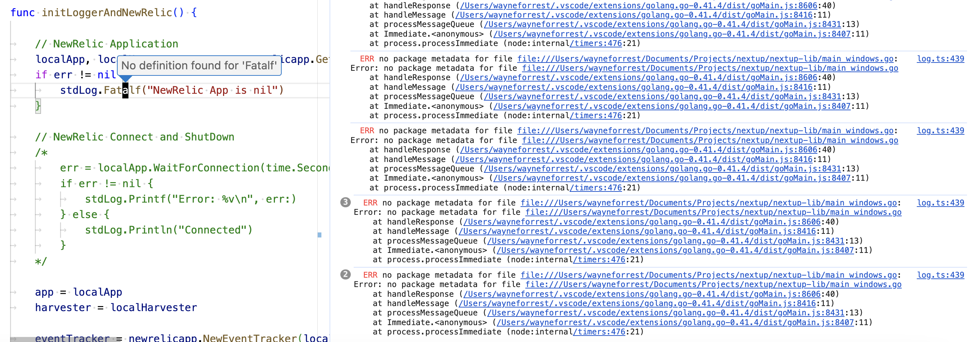Screen dimensions: 980x342
Task: Open log.ts:439 source link beside badge 2 error
Action: click(x=940, y=275)
